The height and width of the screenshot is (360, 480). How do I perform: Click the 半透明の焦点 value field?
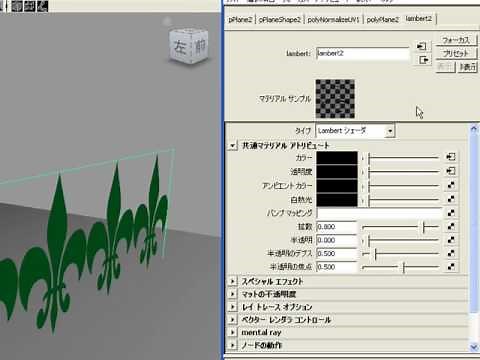tap(336, 267)
